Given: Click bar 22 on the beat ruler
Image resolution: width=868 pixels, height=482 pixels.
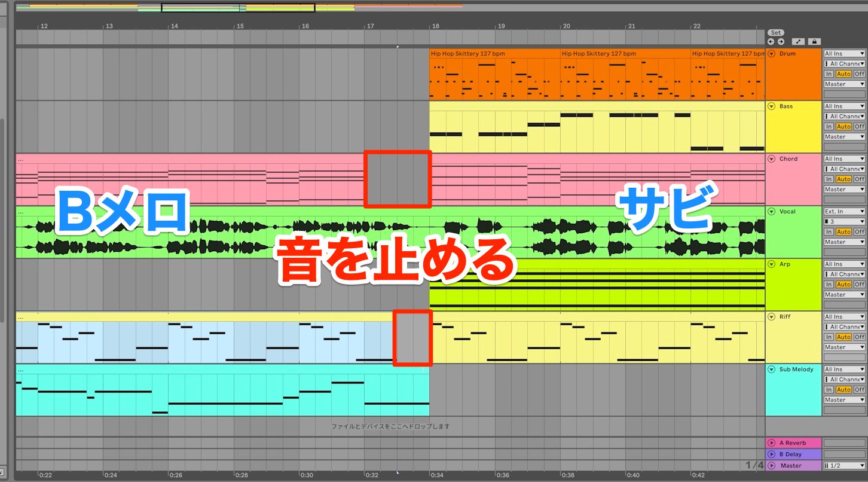Looking at the screenshot, I should [696, 26].
